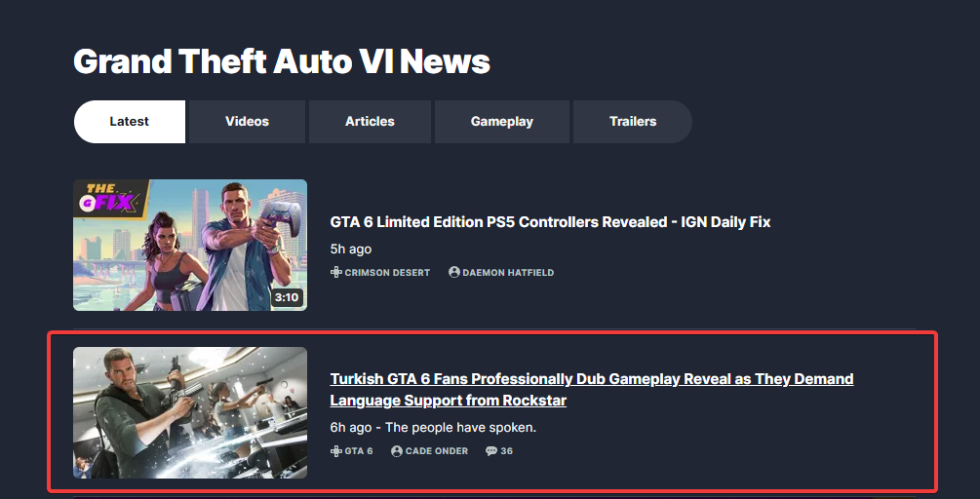The height and width of the screenshot is (499, 980).
Task: Click the gamepad icon beside GTA 6
Action: click(x=336, y=451)
